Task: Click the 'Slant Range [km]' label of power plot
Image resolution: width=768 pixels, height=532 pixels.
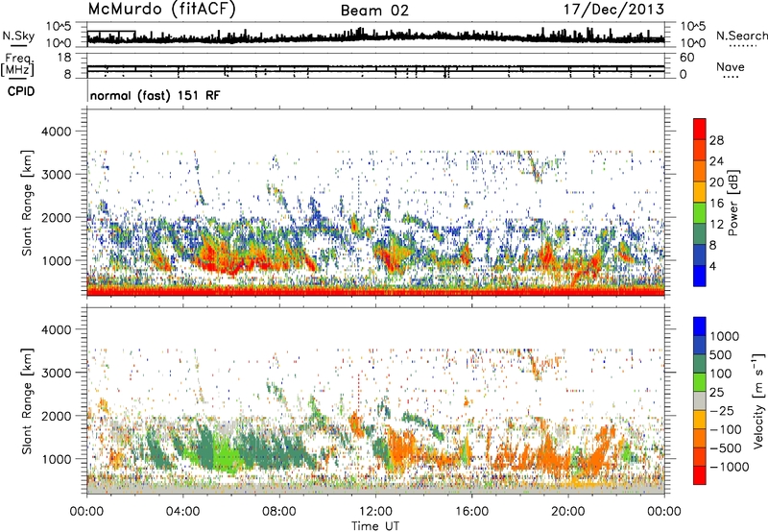Action: pos(27,203)
